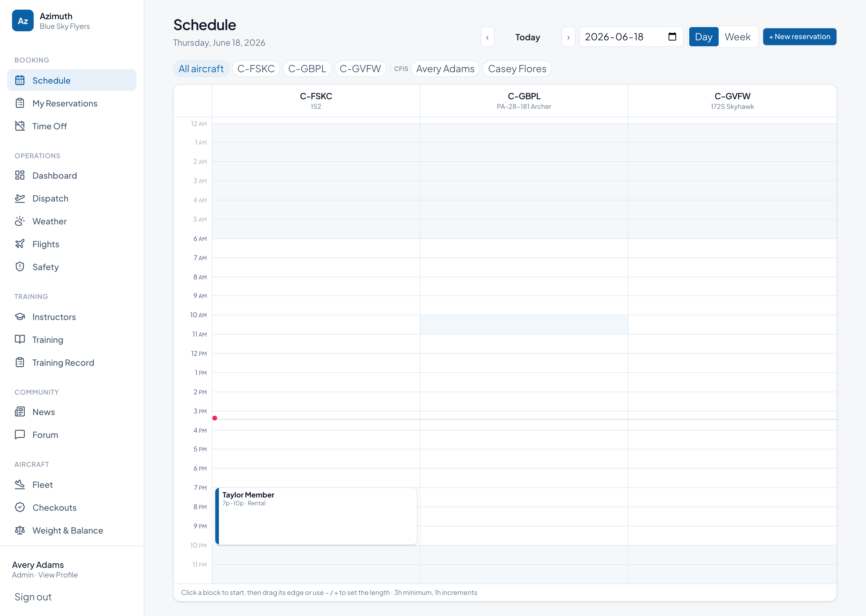Viewport: 866px width, 616px height.
Task: Open the News page
Action: point(72,412)
